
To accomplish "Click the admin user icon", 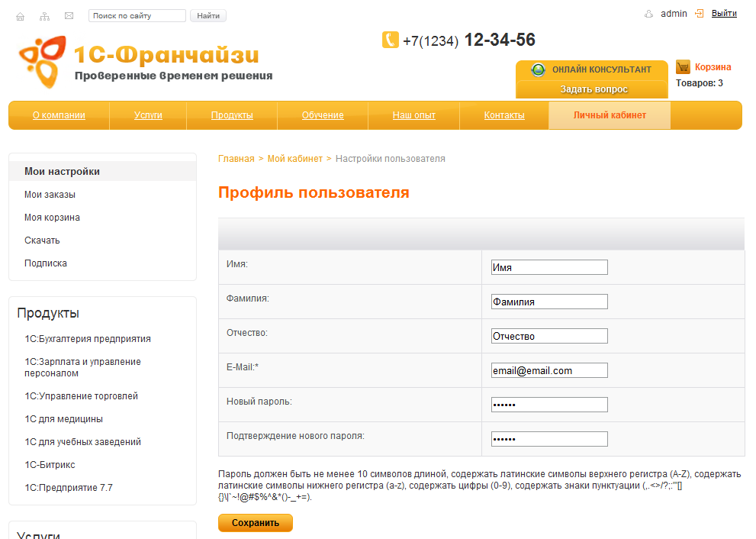I will [x=649, y=14].
